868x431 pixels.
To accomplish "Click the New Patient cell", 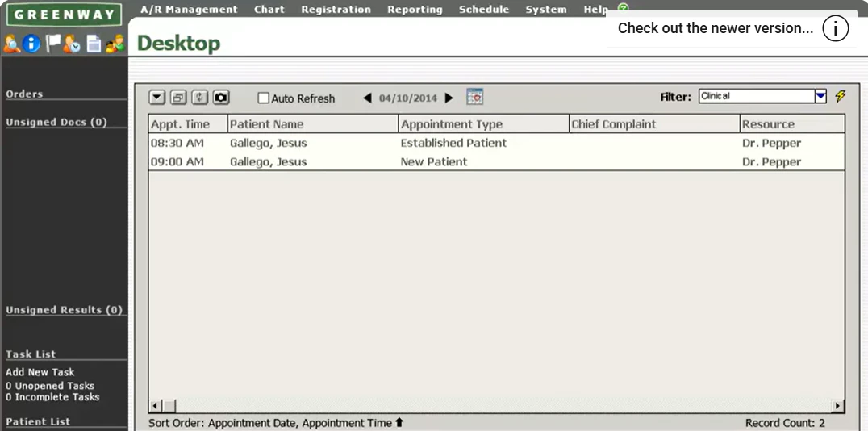I will pos(434,161).
